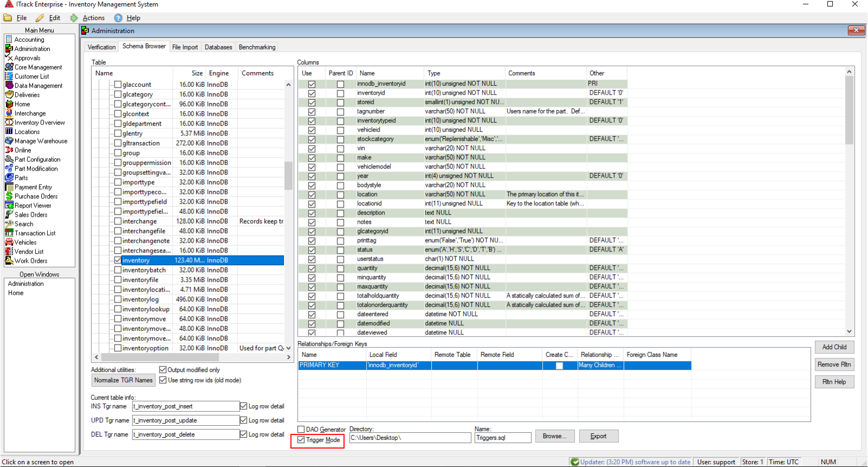Click the Rltn Help button

point(834,382)
